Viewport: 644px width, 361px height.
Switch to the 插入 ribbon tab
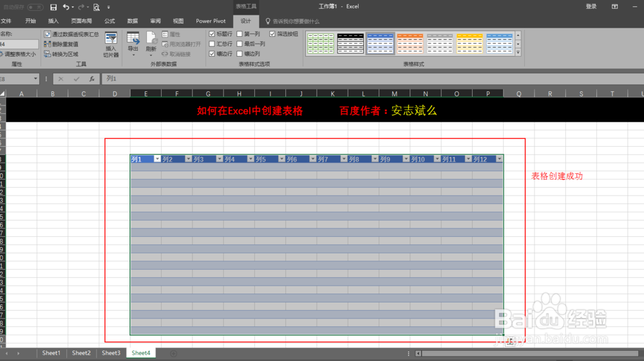(53, 21)
